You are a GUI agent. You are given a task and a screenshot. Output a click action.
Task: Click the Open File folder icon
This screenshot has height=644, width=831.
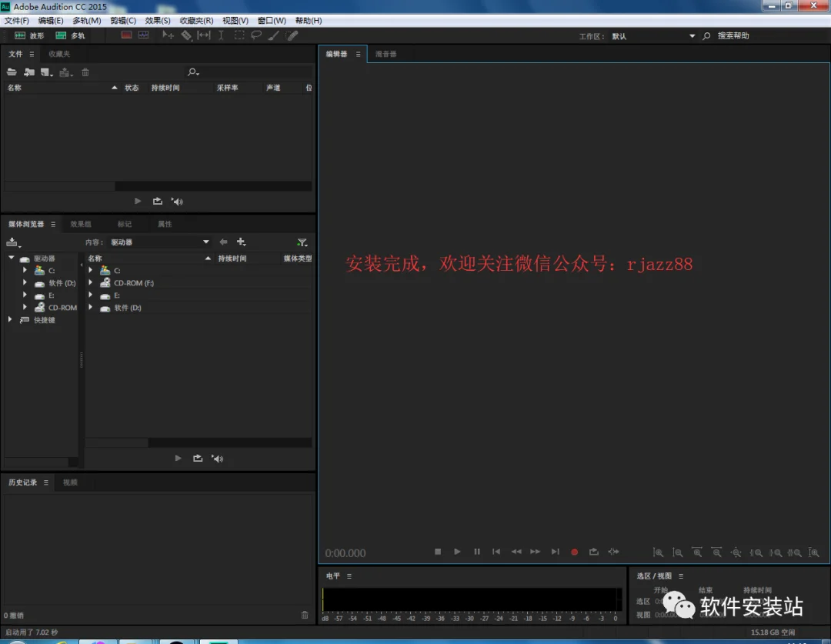click(x=12, y=72)
